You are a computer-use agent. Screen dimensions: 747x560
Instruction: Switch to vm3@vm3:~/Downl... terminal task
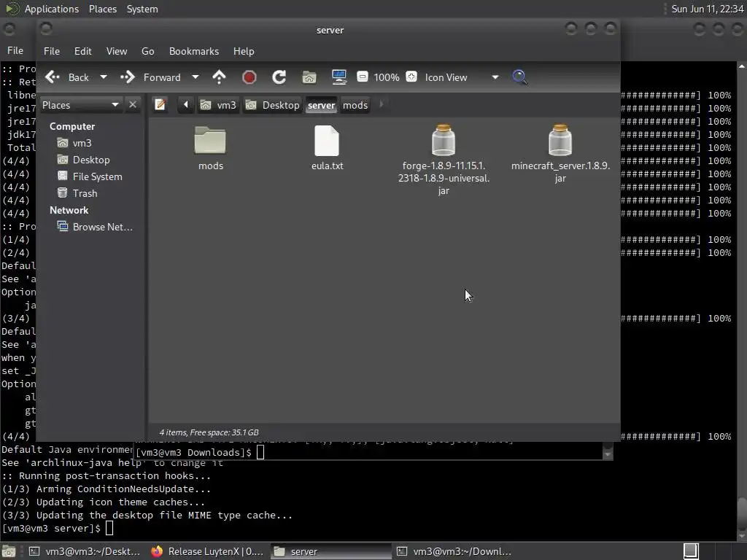454,551
